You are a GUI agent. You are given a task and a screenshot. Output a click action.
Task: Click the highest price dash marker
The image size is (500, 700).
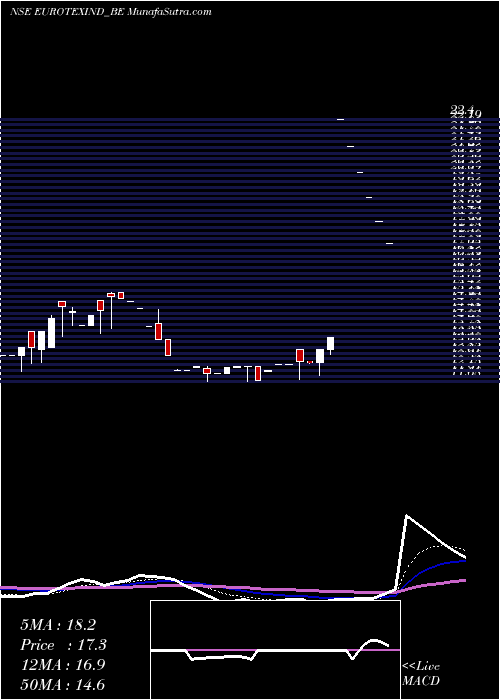click(341, 119)
